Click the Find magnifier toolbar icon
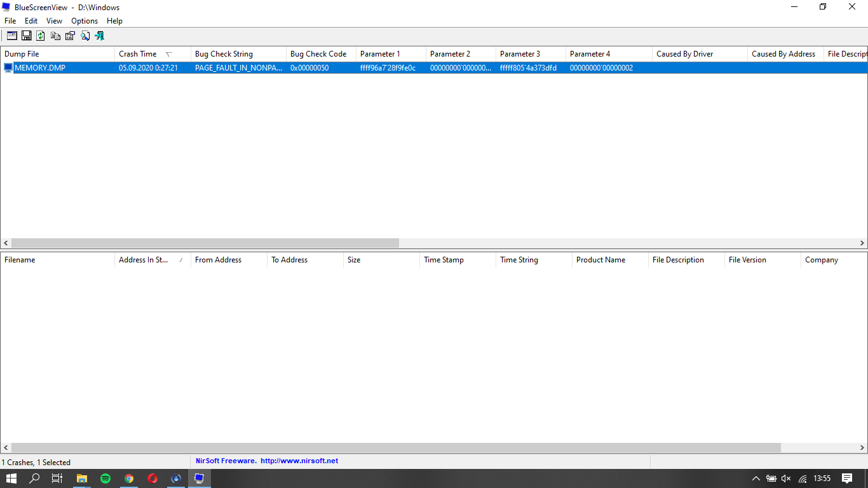868x488 pixels. pyautogui.click(x=85, y=36)
